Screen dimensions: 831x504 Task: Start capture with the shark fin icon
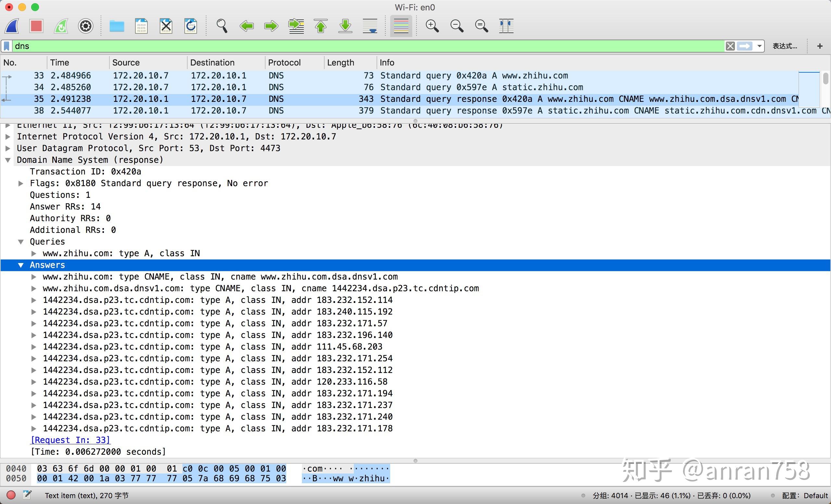pos(12,26)
